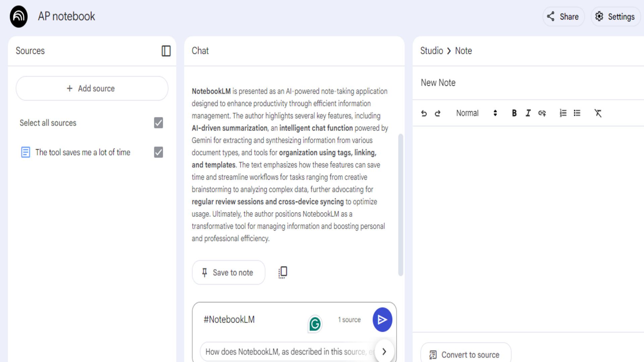
Task: Collapse the Sources panel icon
Action: click(x=166, y=51)
